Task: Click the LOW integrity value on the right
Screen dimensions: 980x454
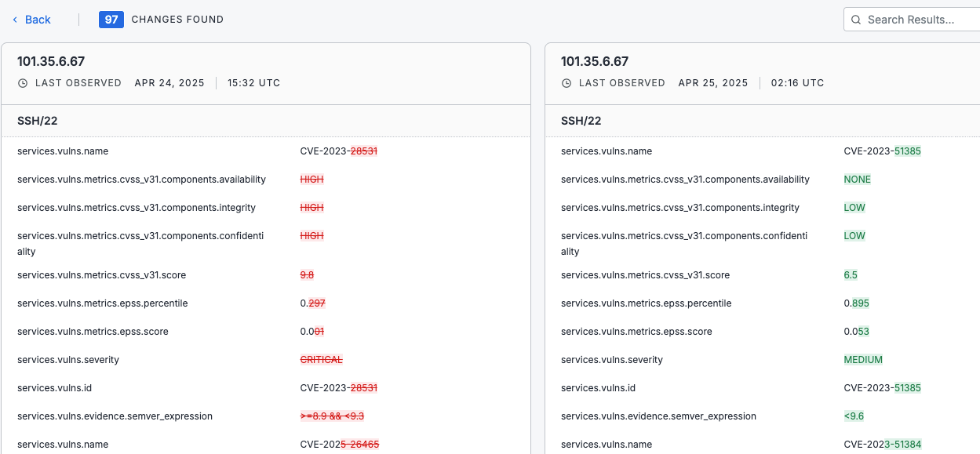Action: coord(854,208)
